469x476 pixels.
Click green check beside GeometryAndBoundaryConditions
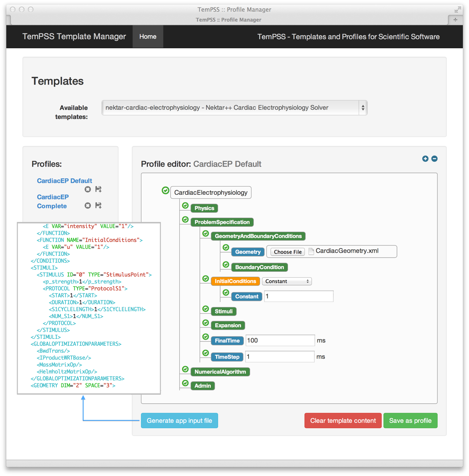coord(206,234)
